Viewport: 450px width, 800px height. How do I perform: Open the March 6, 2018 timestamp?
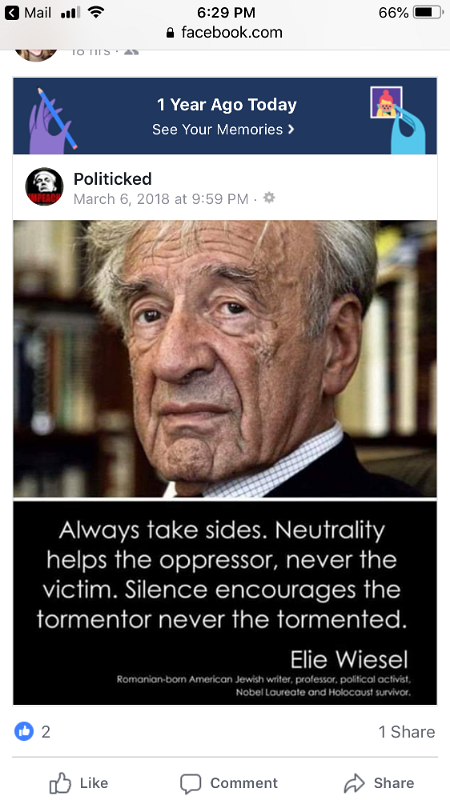coord(161,198)
